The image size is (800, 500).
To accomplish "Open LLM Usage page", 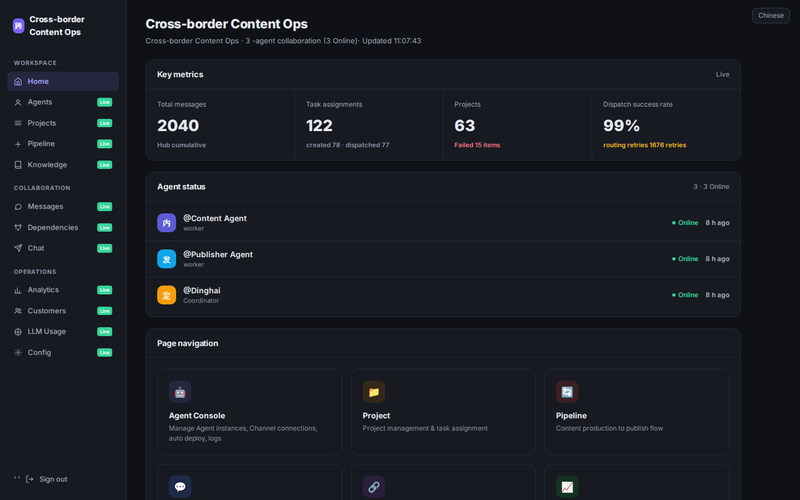I will point(63,332).
